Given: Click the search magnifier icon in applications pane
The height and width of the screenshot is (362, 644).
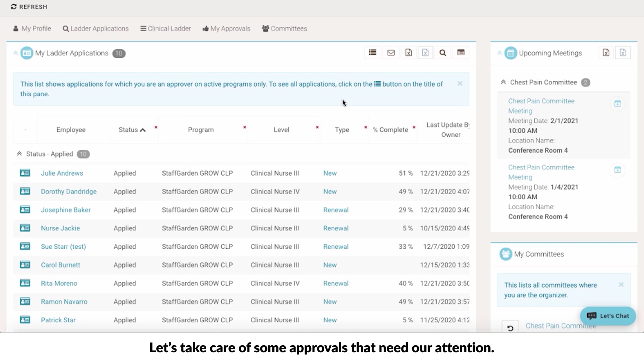Looking at the screenshot, I should (x=443, y=53).
